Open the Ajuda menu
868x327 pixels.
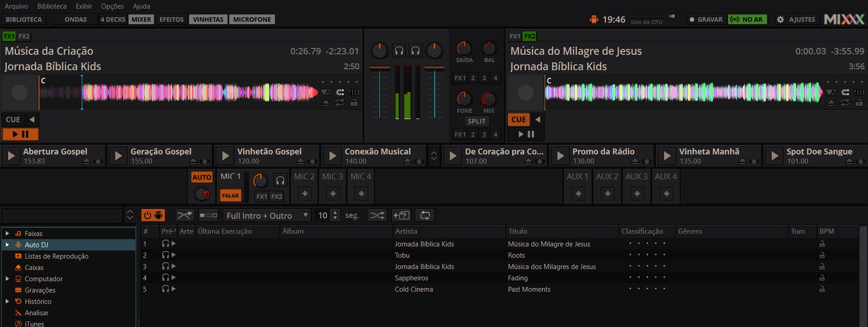coord(142,6)
